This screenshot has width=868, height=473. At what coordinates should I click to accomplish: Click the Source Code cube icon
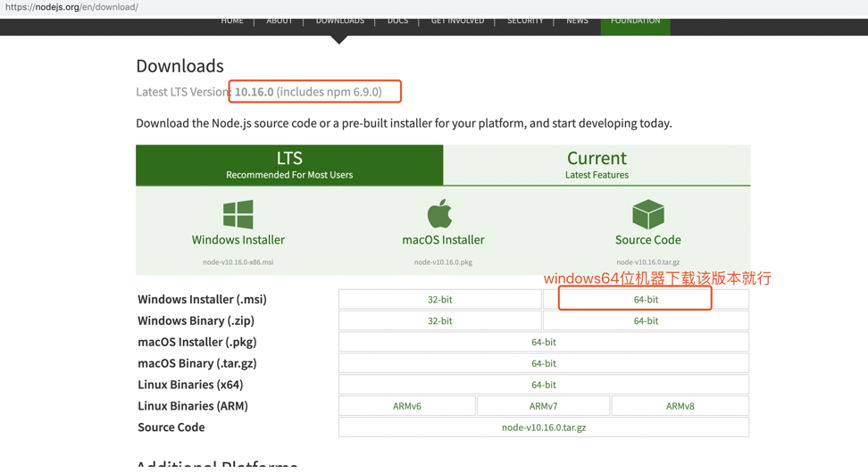coord(647,214)
